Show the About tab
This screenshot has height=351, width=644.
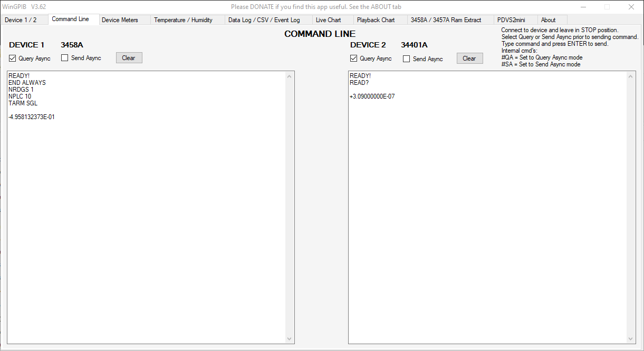point(548,20)
